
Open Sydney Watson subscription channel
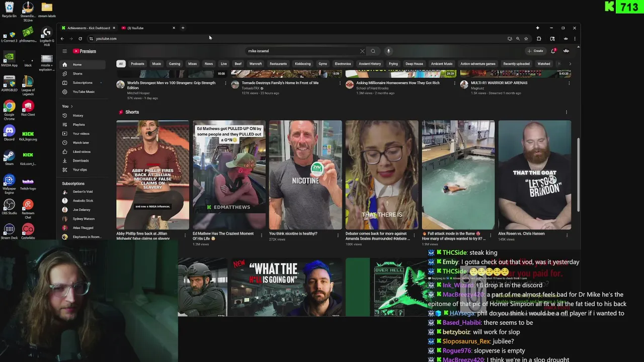[82, 219]
